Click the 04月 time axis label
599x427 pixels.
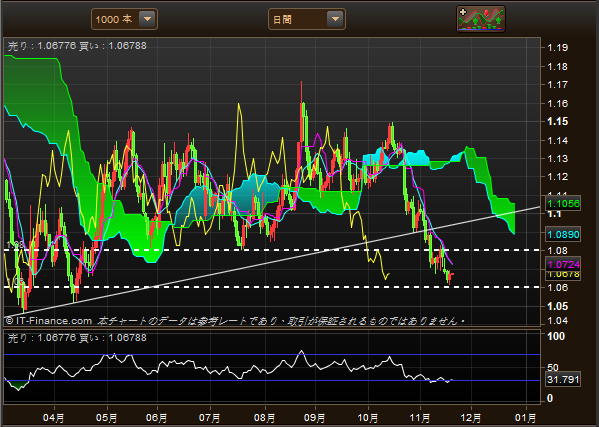tap(53, 418)
